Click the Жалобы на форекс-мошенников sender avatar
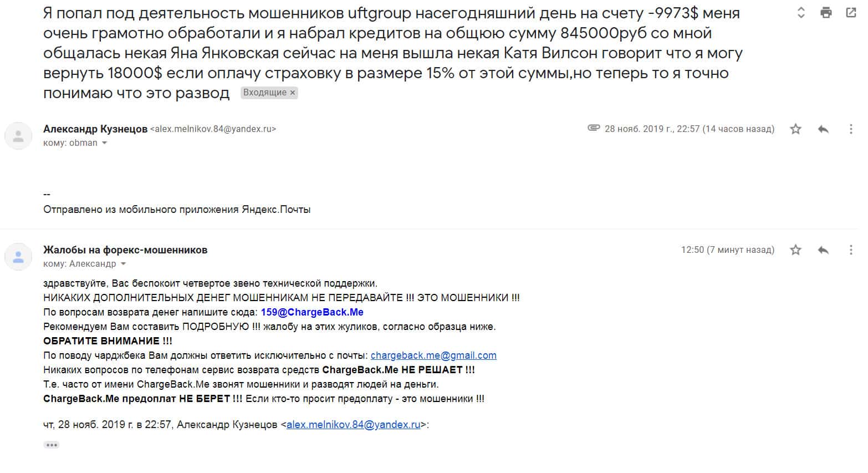Screen dimensions: 868x473 (x=18, y=257)
